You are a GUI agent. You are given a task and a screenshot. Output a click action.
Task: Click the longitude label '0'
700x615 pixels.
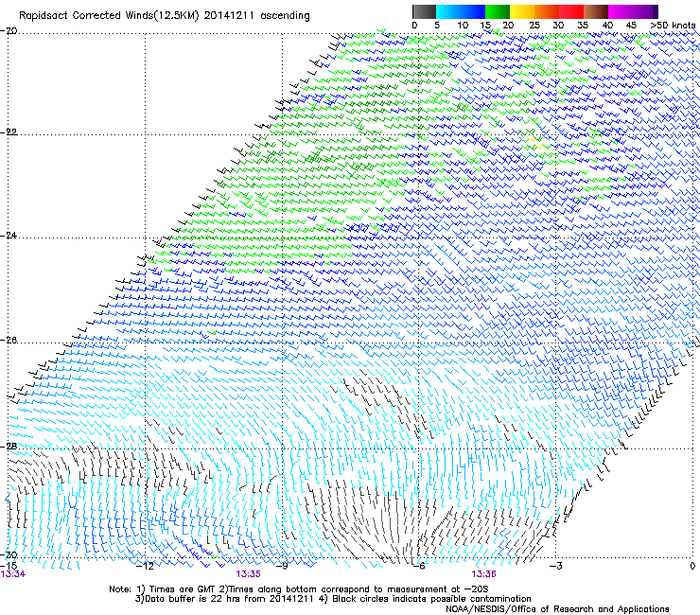click(x=692, y=566)
